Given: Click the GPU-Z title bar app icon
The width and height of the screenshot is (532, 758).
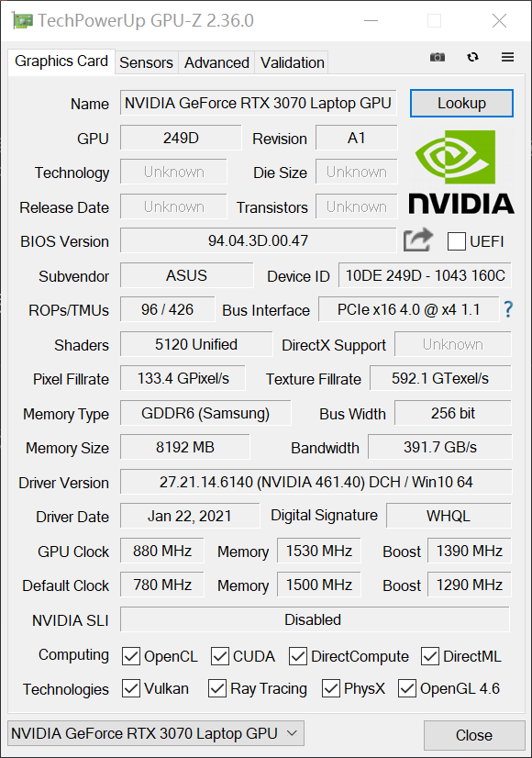Looking at the screenshot, I should click(22, 20).
